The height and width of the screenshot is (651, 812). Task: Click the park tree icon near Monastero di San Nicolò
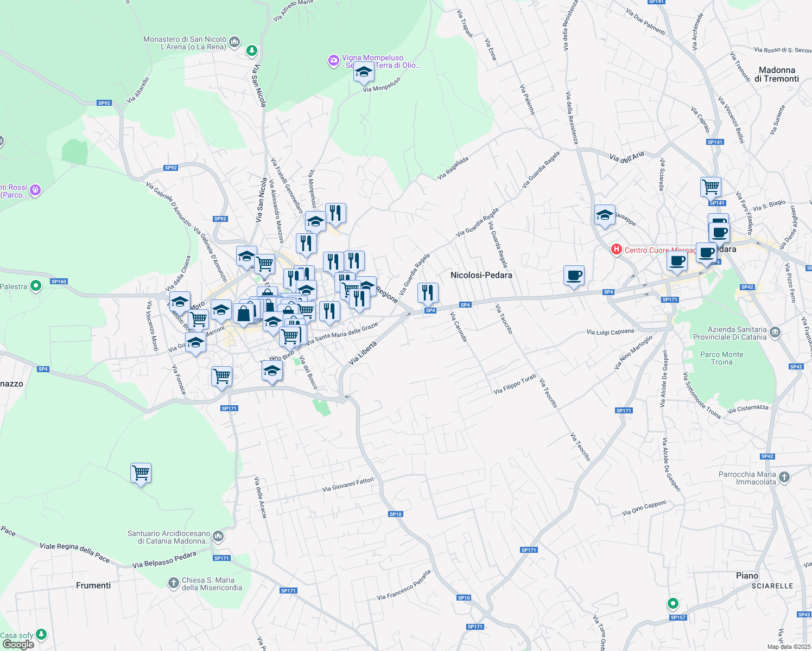[x=251, y=50]
